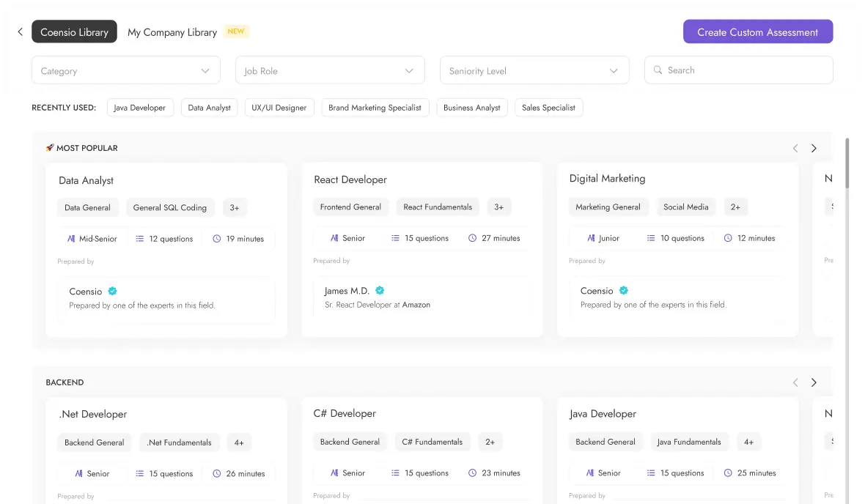Click the verified badge next to James M.D.
865x504 pixels.
(380, 291)
